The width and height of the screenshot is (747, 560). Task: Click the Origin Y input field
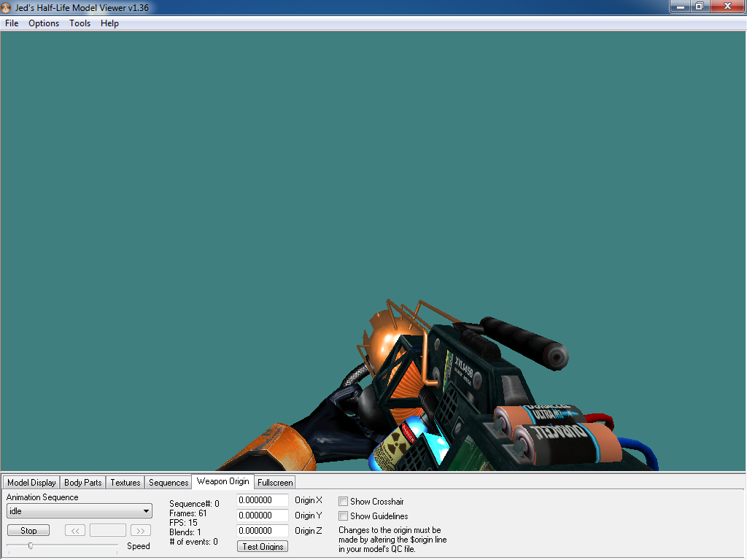263,516
